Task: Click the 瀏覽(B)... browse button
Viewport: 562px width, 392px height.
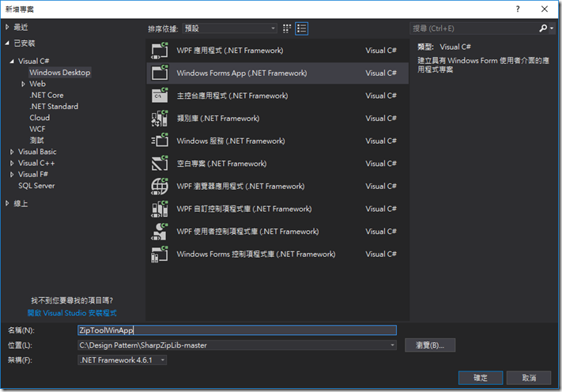Action: (430, 345)
